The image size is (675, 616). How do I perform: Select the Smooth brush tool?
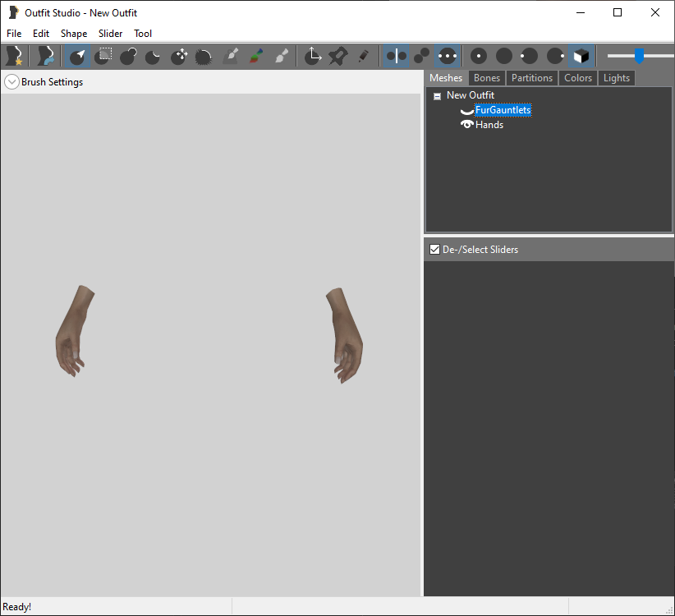pyautogui.click(x=204, y=56)
